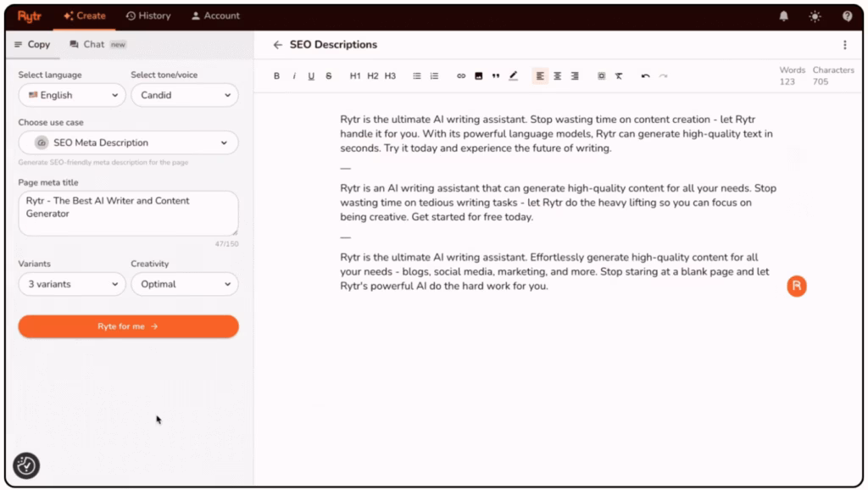Toggle italic text formatting
This screenshot has height=490, width=868.
(294, 76)
